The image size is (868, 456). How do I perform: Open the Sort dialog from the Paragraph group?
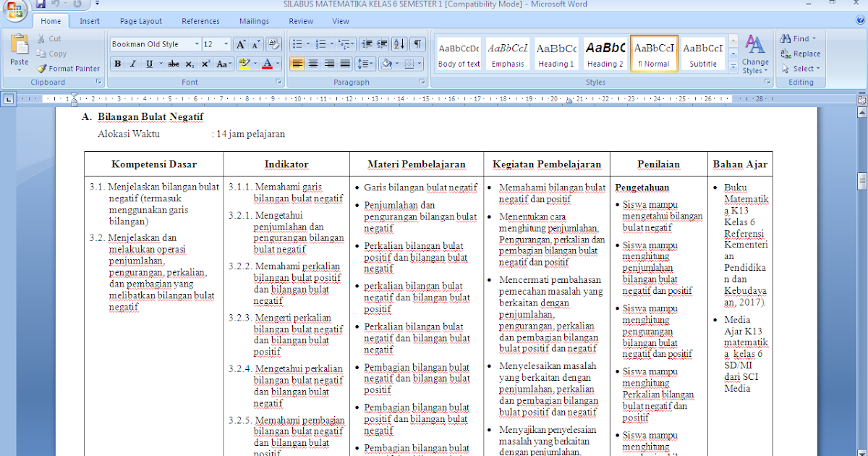399,44
